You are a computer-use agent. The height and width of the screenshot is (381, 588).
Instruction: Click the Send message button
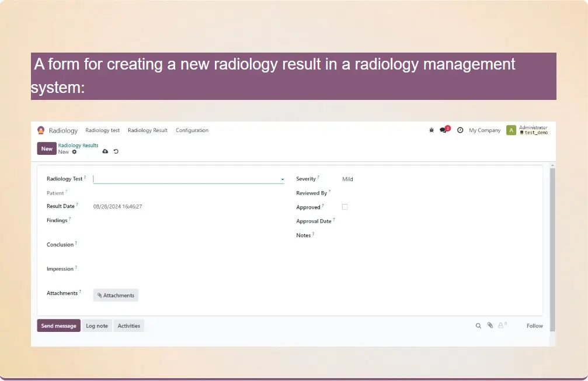(x=58, y=326)
